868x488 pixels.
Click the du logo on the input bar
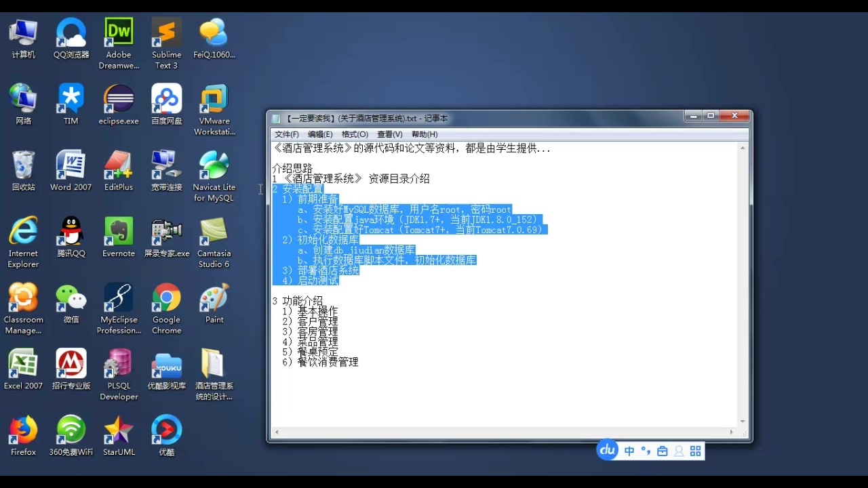tap(607, 450)
